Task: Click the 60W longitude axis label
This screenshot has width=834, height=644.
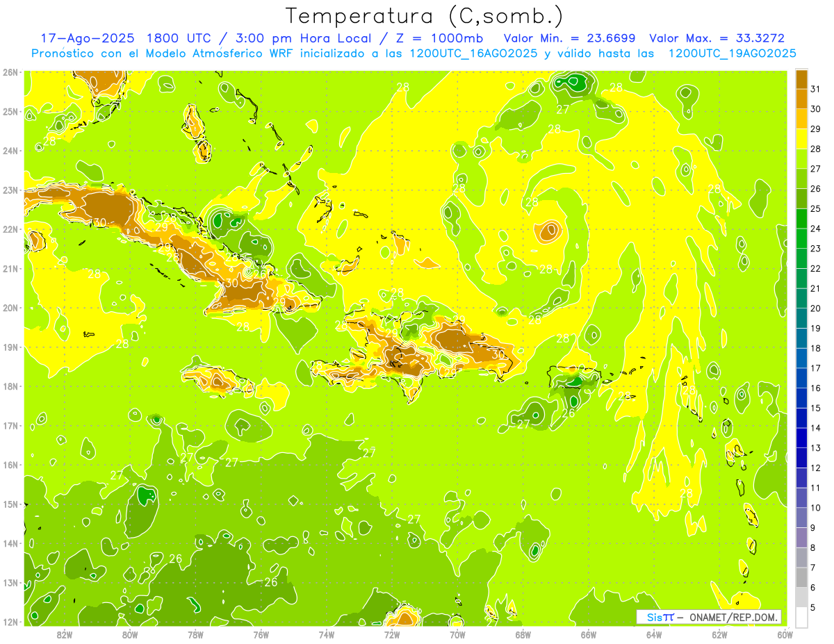Action: coord(785,635)
